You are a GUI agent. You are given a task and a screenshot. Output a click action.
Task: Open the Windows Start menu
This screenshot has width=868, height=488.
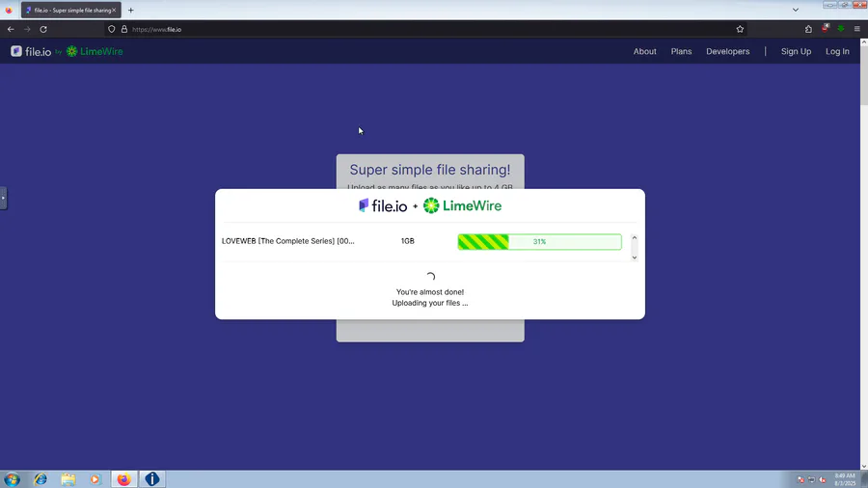(x=12, y=479)
